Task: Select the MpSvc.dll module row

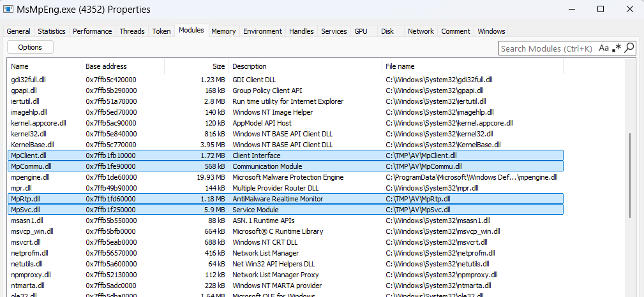Action: pos(285,210)
